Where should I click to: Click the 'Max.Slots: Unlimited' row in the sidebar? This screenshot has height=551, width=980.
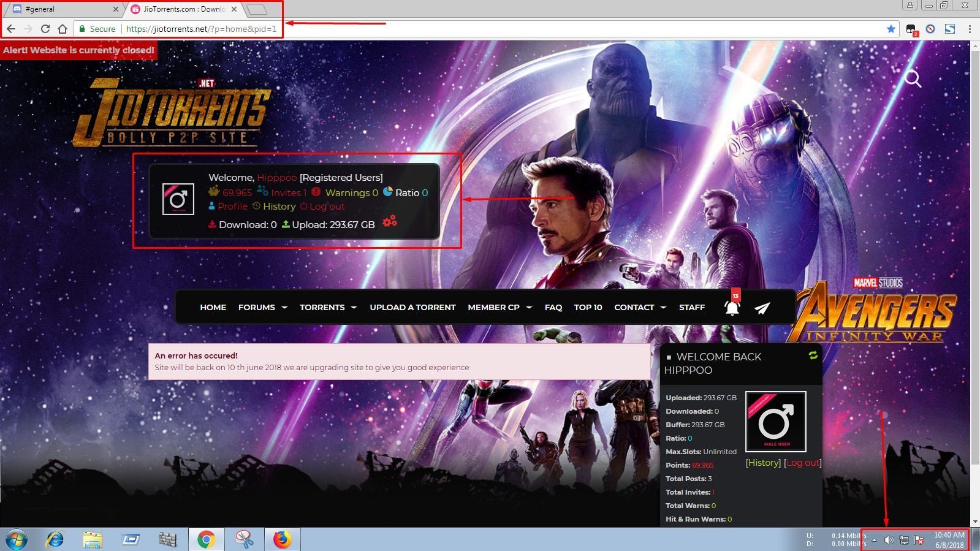[701, 452]
